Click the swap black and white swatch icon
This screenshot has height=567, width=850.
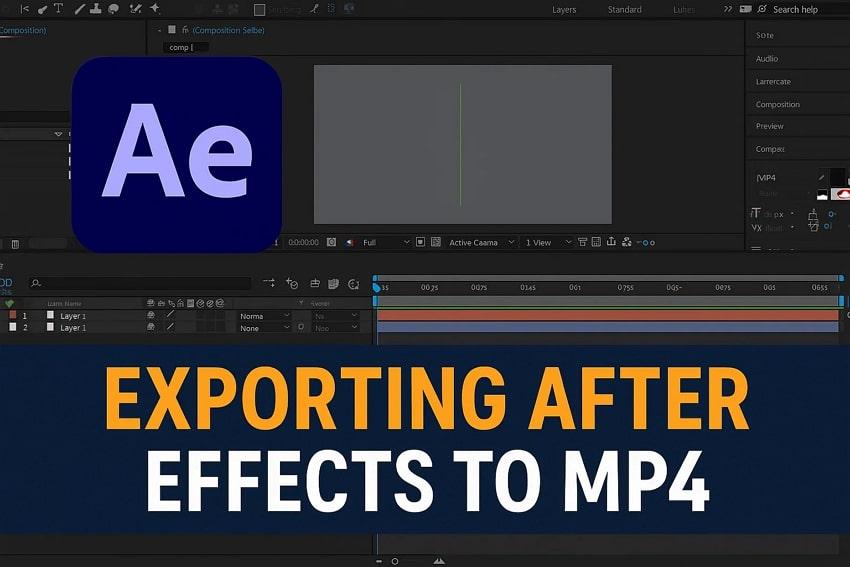tap(822, 194)
